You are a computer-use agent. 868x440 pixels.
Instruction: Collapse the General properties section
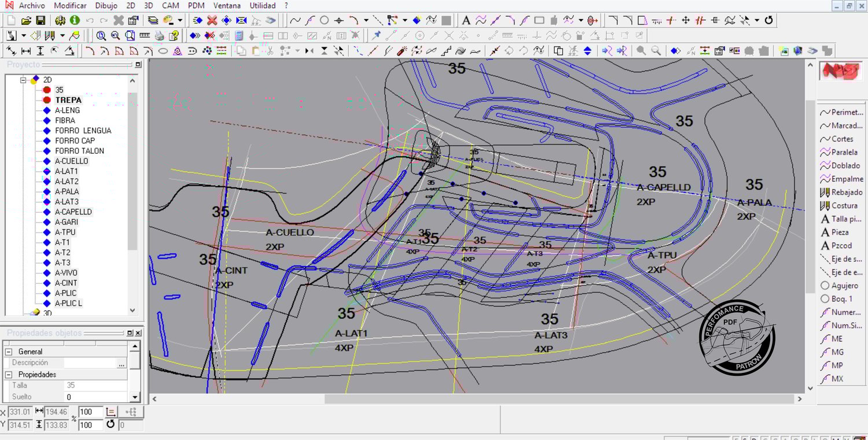pos(9,352)
